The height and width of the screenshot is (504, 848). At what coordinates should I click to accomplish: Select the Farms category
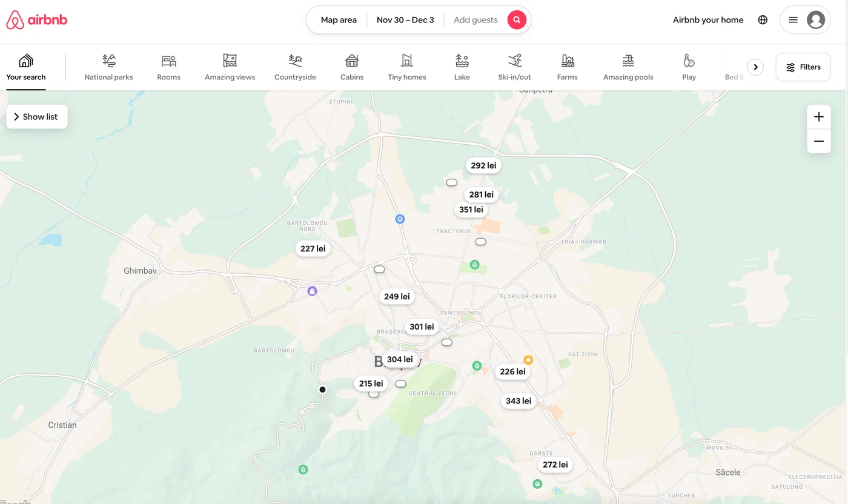[x=568, y=67]
